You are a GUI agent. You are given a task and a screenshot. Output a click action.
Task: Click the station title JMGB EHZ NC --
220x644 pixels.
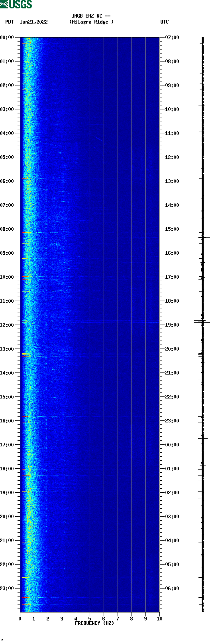click(x=91, y=16)
